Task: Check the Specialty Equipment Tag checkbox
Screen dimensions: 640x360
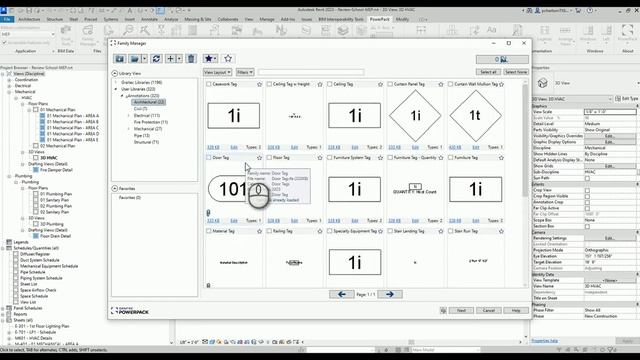Action: coord(329,231)
